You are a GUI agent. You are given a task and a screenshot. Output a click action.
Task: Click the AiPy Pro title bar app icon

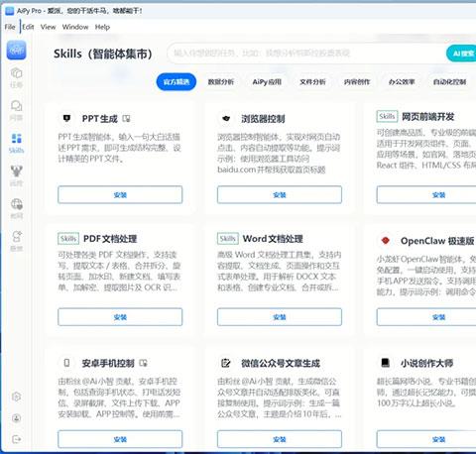coord(9,11)
